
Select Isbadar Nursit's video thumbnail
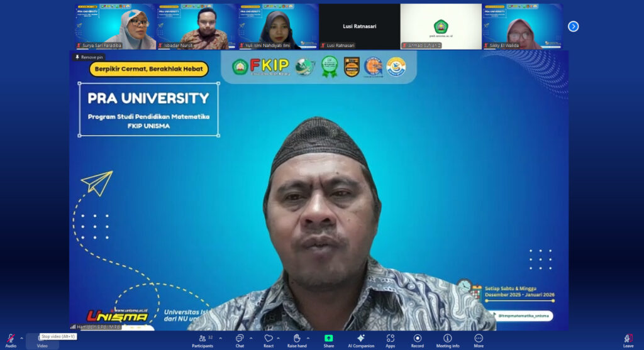(197, 26)
